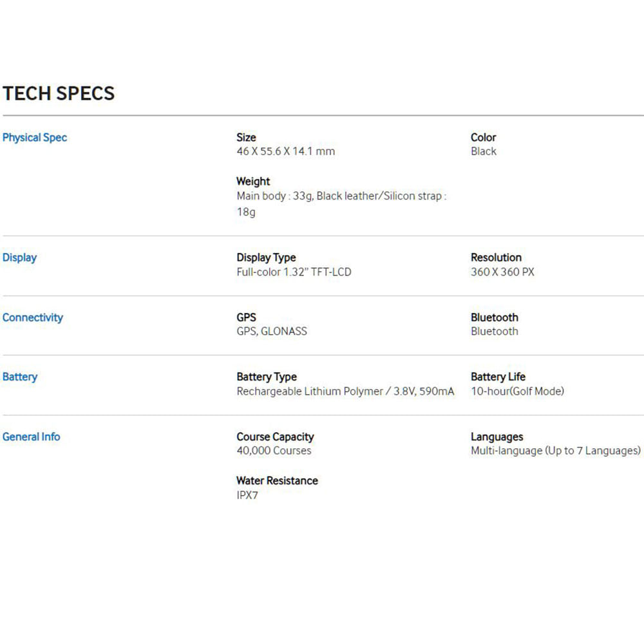Select the Size specification label
644x644 pixels.
[246, 137]
